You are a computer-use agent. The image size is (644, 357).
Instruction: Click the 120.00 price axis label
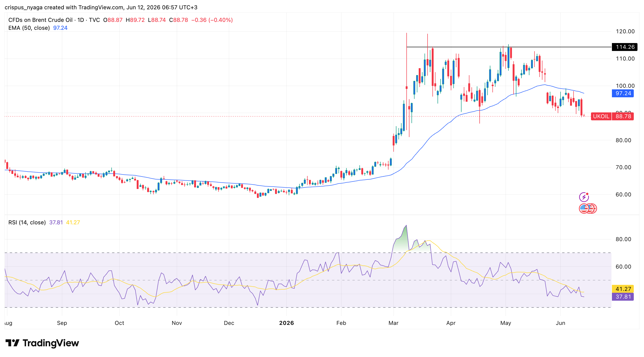click(x=625, y=31)
